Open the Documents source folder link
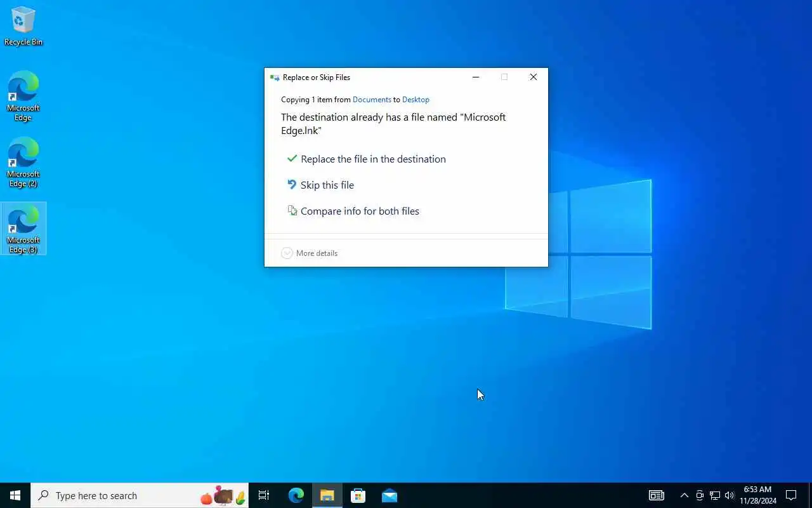This screenshot has height=508, width=812. pyautogui.click(x=372, y=100)
